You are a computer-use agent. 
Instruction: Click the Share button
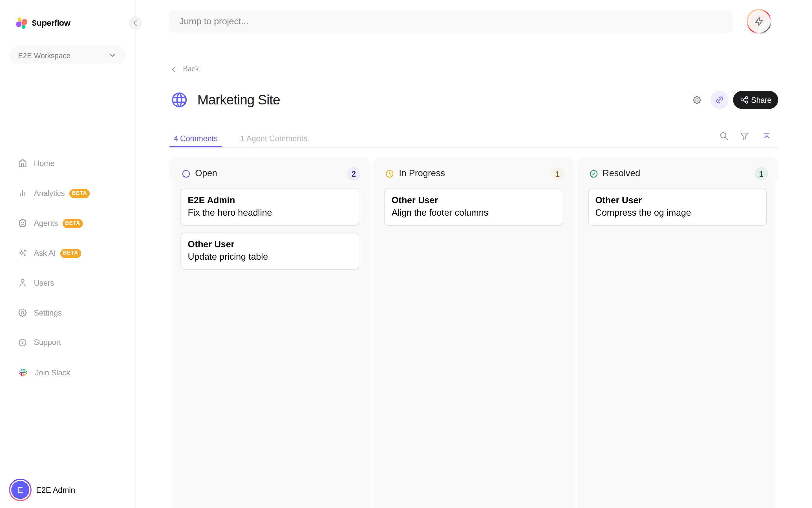pyautogui.click(x=755, y=100)
